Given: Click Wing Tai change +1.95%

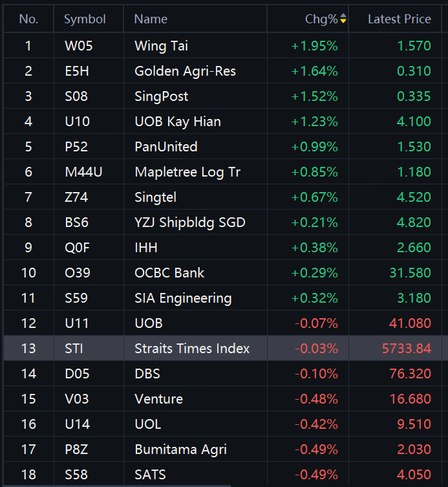Looking at the screenshot, I should tap(314, 46).
